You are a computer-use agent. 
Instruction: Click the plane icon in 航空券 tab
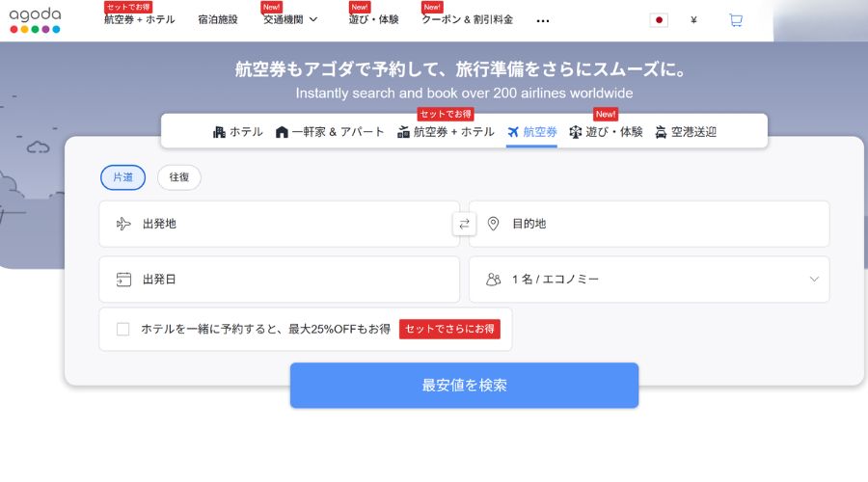(513, 132)
